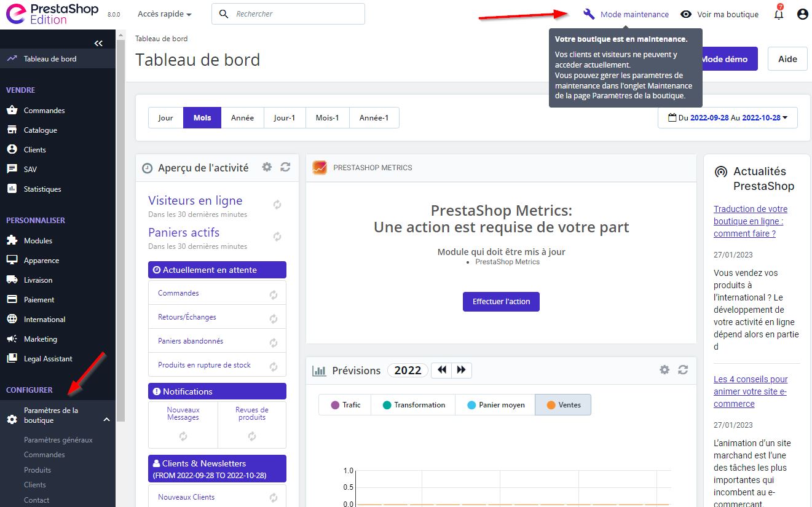
Task: Select the Année-1 period tab
Action: click(374, 118)
